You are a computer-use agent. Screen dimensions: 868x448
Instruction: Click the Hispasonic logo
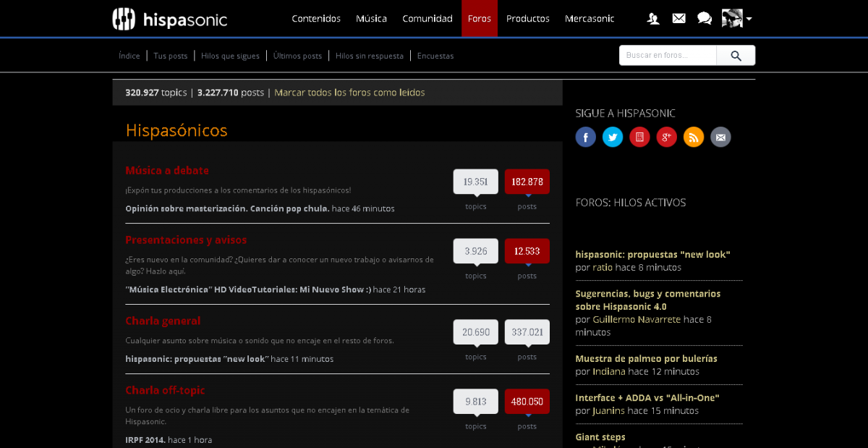point(170,19)
